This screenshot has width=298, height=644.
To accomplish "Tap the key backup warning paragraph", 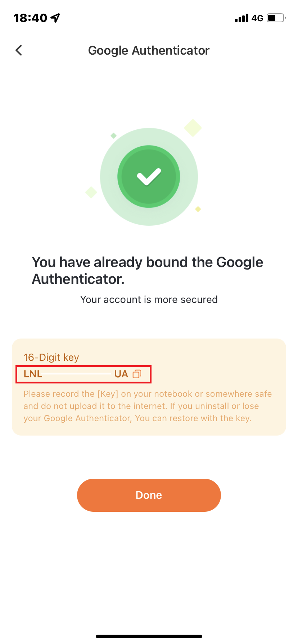I will (148, 406).
